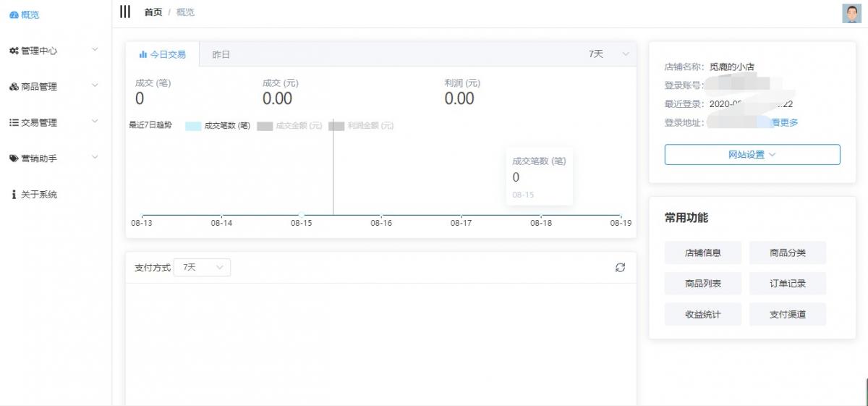Click the 交易管理 list icon
Viewport: 868px width, 406px height.
tap(14, 123)
